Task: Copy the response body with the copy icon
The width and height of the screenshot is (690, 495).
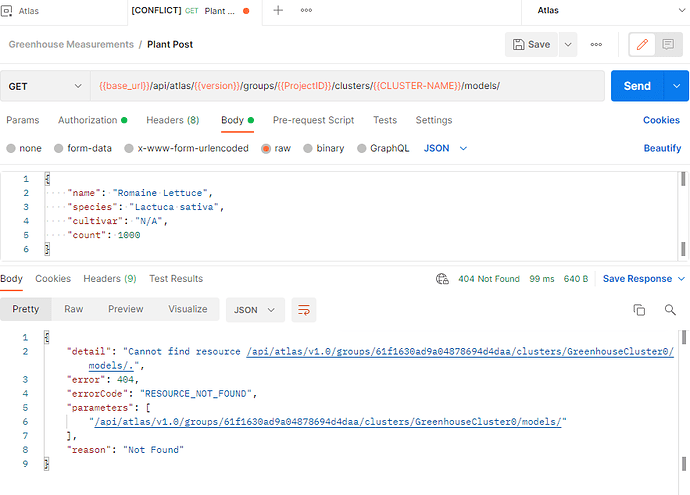Action: [639, 311]
